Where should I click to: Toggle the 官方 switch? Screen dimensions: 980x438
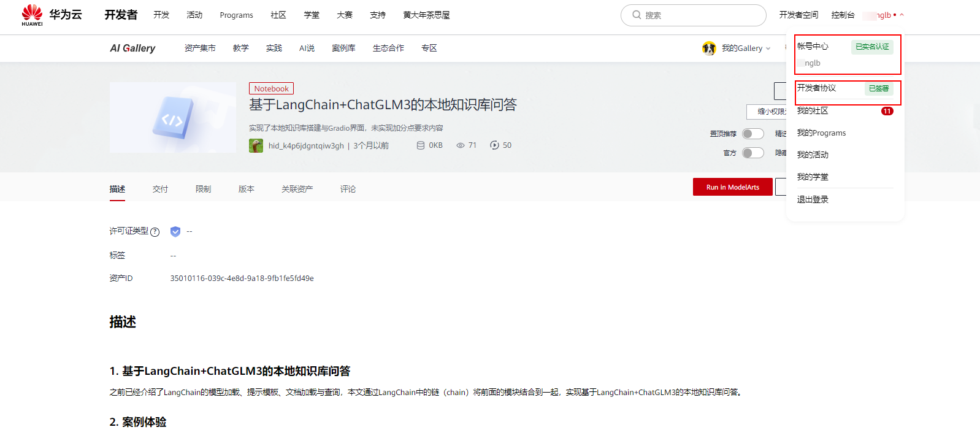point(752,153)
